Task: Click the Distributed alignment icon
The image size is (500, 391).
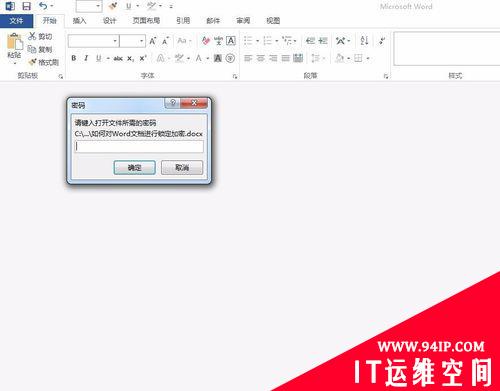Action: 298,58
